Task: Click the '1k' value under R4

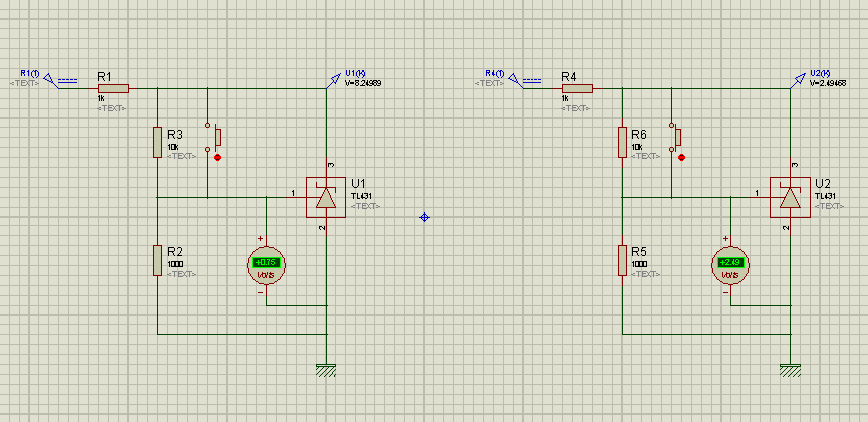Action: click(x=565, y=97)
